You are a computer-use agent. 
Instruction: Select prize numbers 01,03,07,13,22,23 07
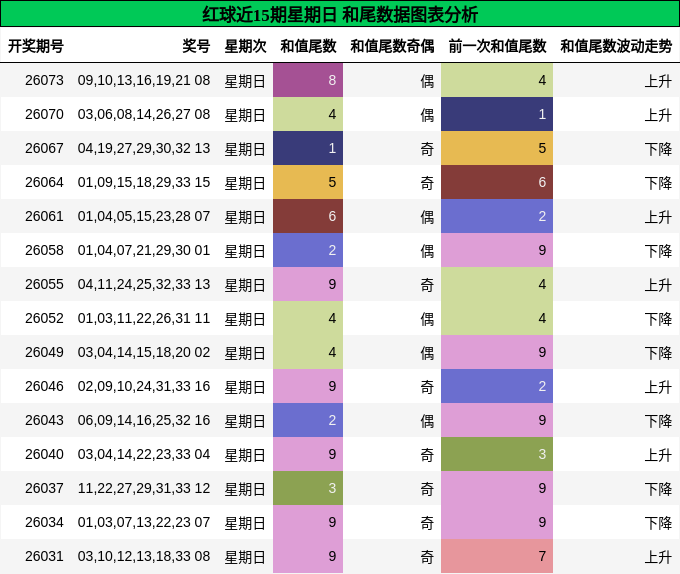click(144, 522)
